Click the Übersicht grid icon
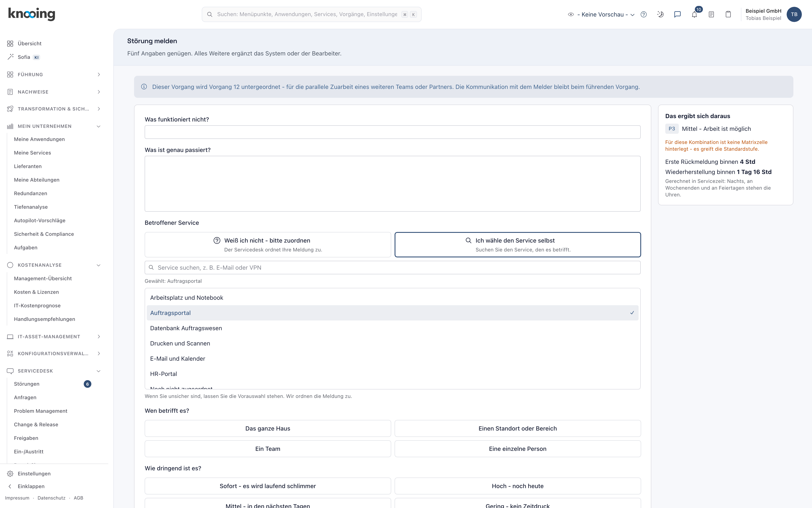Screen dimensions: 812x508 pyautogui.click(x=10, y=44)
